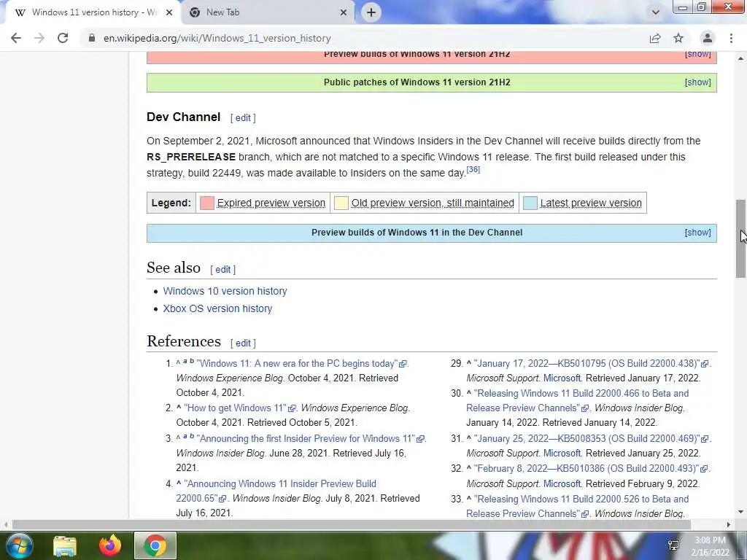Screen dimensions: 747x560
Task: Open Xbox OS version history link
Action: [217, 308]
